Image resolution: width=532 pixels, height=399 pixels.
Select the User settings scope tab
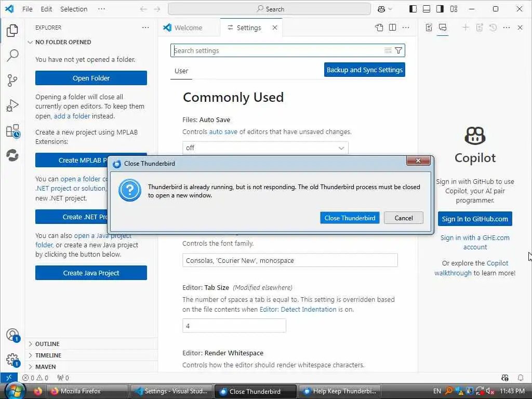coord(181,71)
